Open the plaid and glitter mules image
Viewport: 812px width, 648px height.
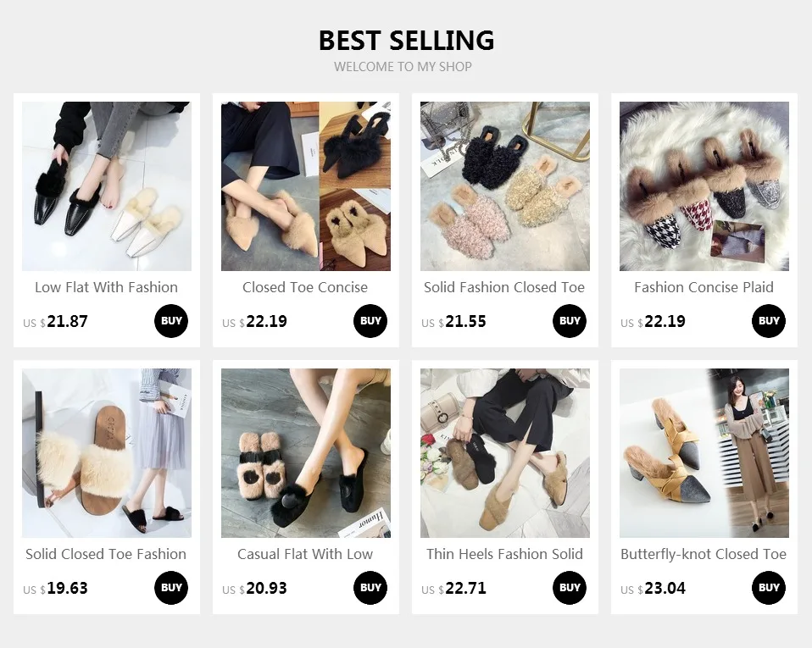(x=704, y=186)
